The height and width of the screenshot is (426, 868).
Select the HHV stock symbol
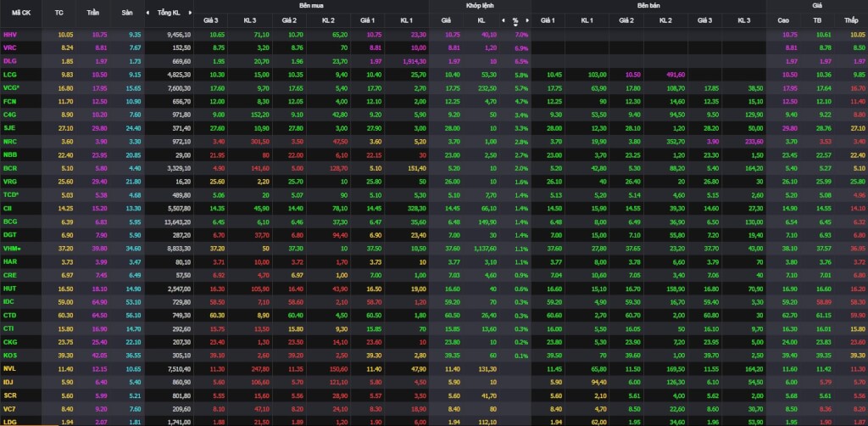pos(10,34)
